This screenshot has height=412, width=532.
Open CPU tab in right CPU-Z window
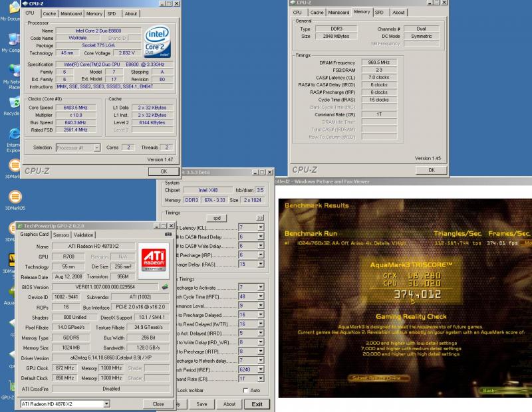[297, 12]
